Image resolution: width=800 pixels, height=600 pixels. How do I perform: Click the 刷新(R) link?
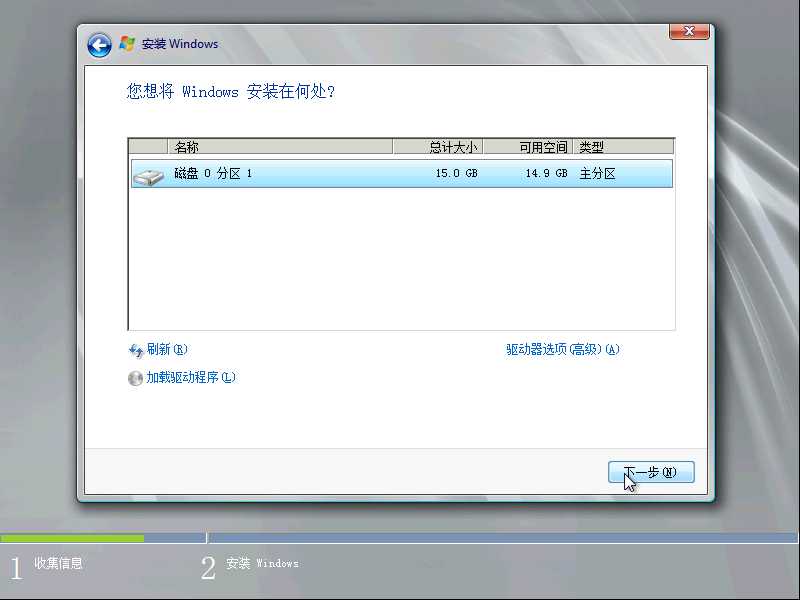[x=167, y=349]
